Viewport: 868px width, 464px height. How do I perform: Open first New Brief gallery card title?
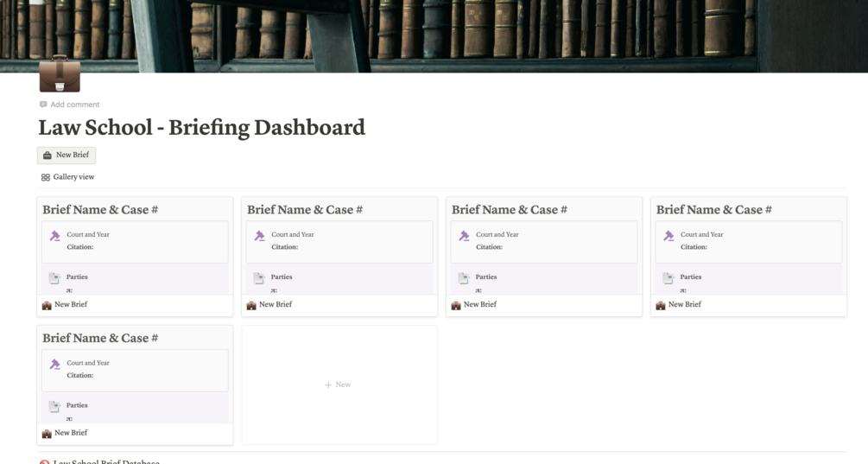click(71, 305)
